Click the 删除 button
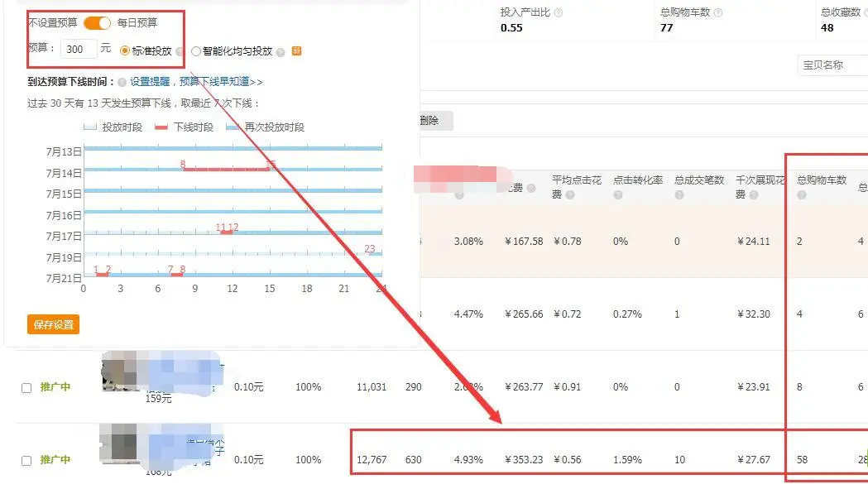868x484 pixels. pyautogui.click(x=429, y=121)
